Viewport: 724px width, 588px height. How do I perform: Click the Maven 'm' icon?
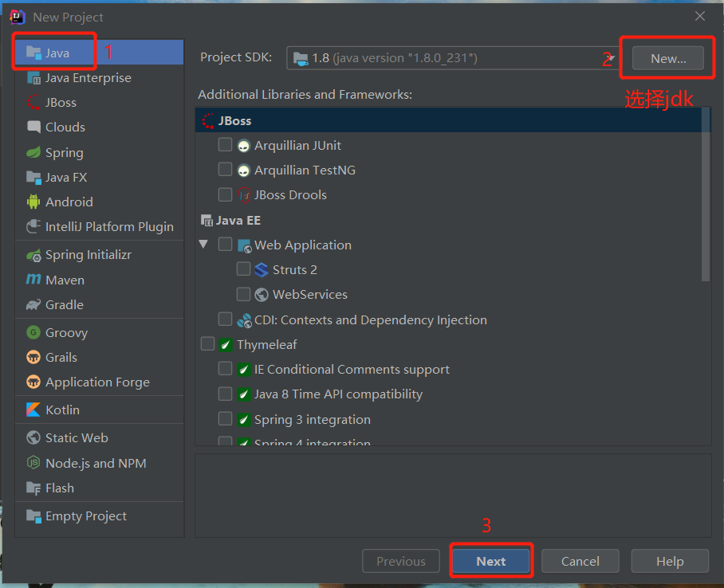point(33,279)
